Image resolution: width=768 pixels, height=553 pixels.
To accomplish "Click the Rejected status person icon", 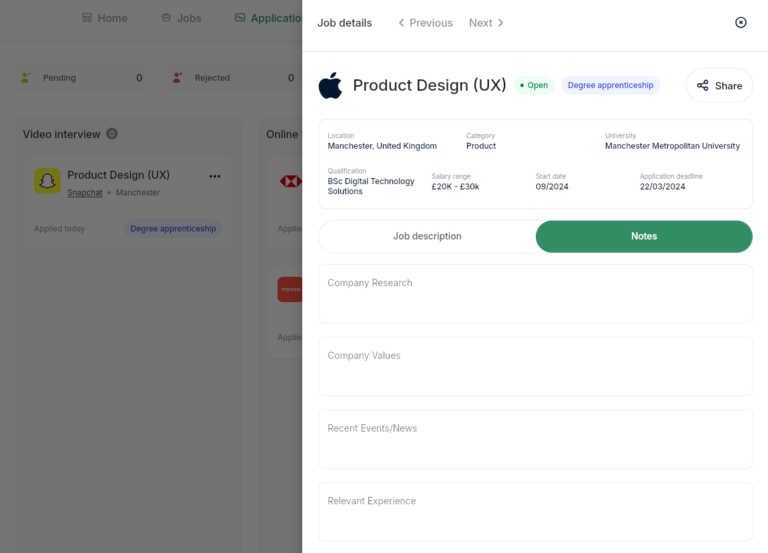I will [x=177, y=77].
